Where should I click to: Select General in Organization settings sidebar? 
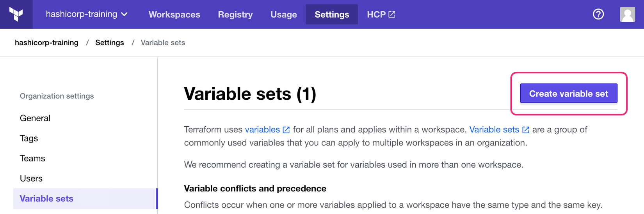[35, 118]
